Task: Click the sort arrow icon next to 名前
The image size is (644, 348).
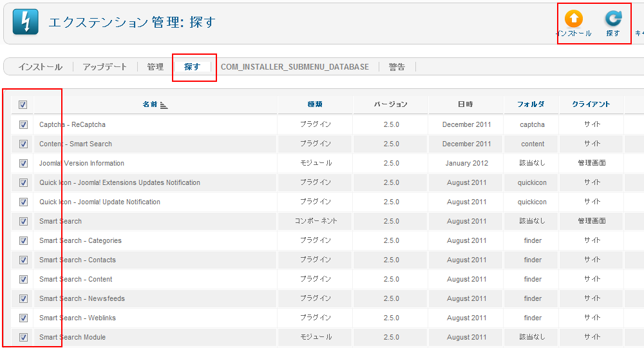Action: click(x=164, y=105)
